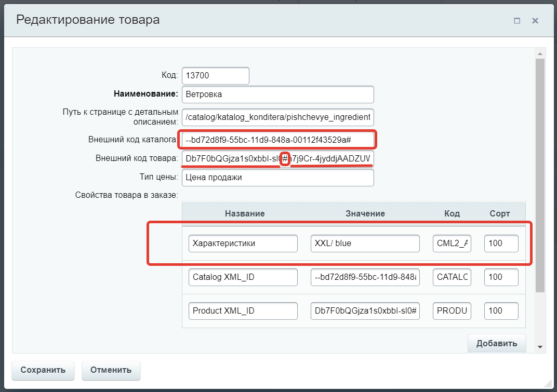Click Добавить to add a property
557x392 pixels.
(x=497, y=343)
